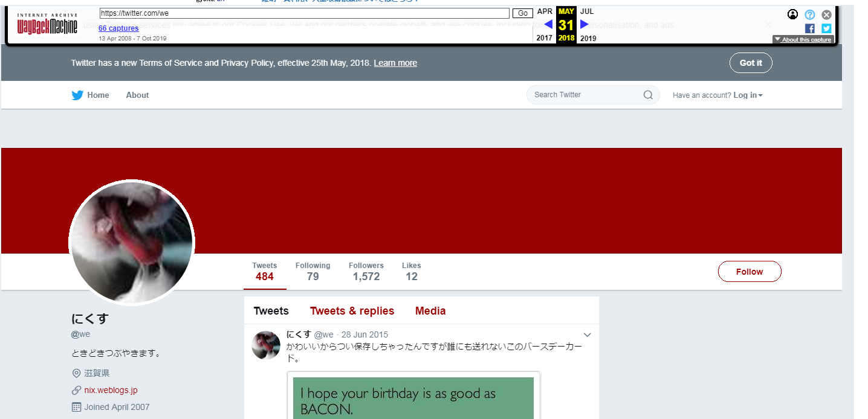Open the Followers 1,572 list

click(x=366, y=272)
